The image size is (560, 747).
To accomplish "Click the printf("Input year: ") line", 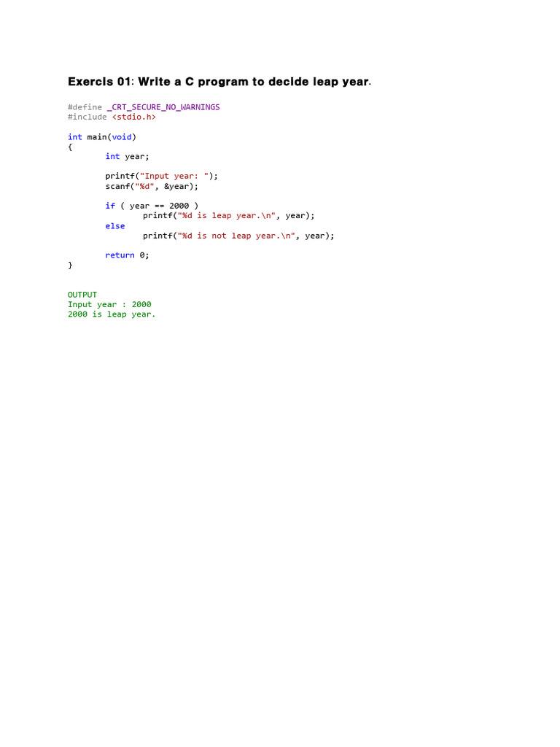I will point(161,177).
